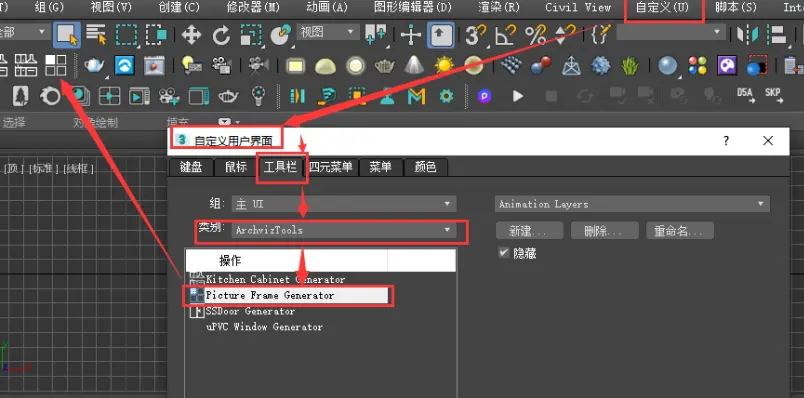This screenshot has height=398, width=804.
Task: Click the four colored spheres icon
Action: (x=697, y=66)
